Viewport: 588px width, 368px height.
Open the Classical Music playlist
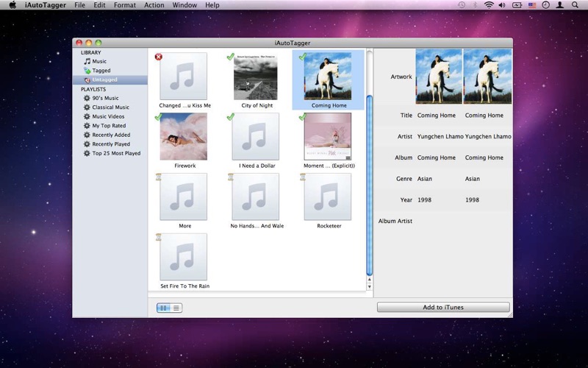(110, 107)
